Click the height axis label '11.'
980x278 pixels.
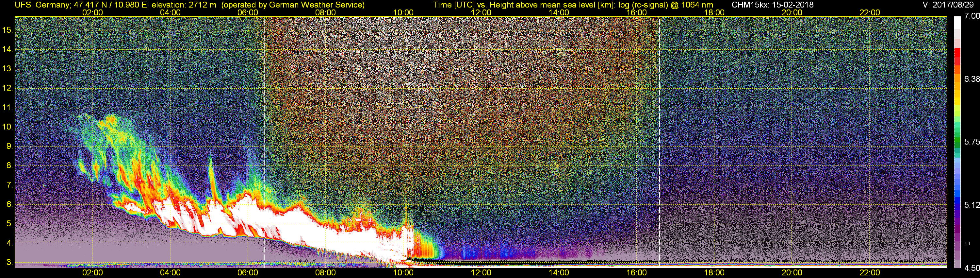click(x=8, y=108)
